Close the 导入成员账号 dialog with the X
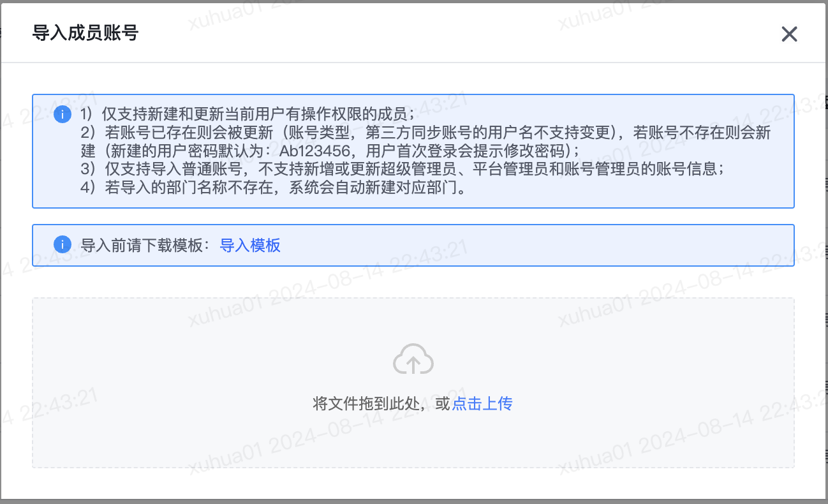 tap(790, 34)
